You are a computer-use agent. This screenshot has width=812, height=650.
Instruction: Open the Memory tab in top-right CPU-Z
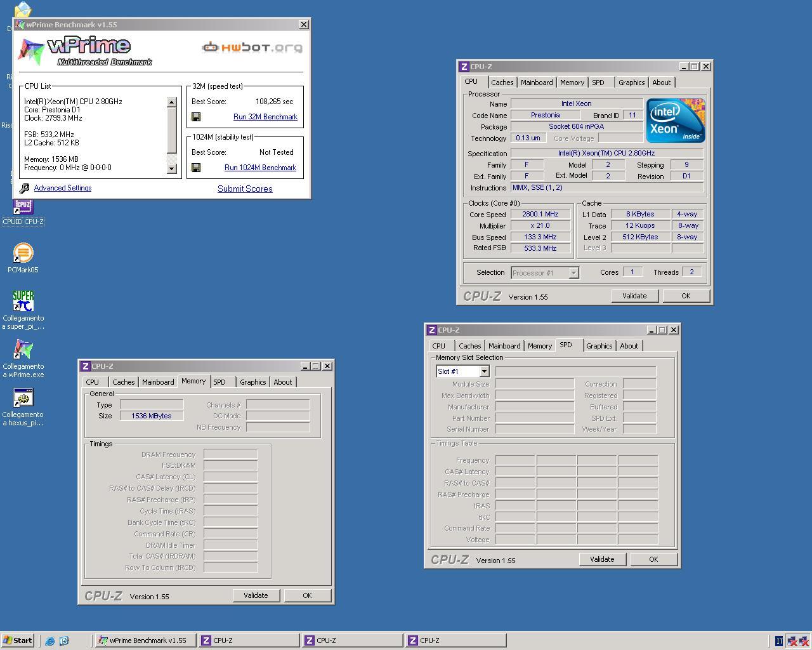click(x=572, y=83)
